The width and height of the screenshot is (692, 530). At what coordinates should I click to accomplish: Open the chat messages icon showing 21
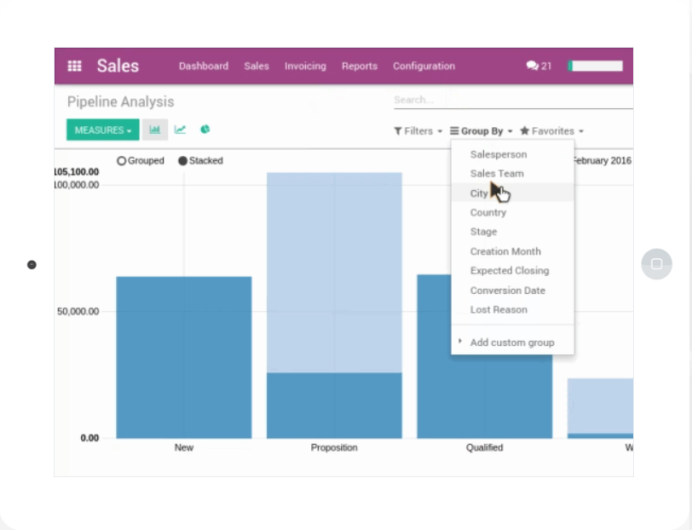(x=539, y=66)
